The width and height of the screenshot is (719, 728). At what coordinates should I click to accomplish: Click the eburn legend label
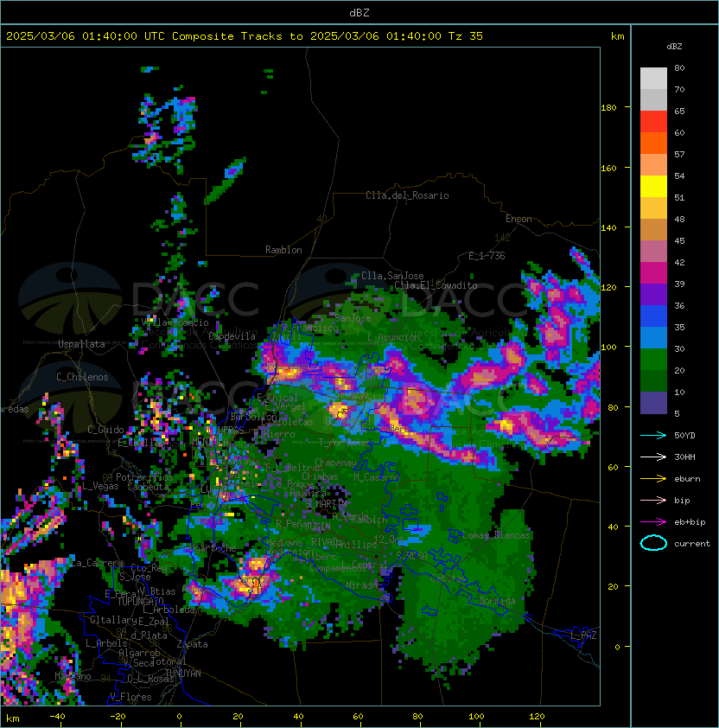pos(687,479)
